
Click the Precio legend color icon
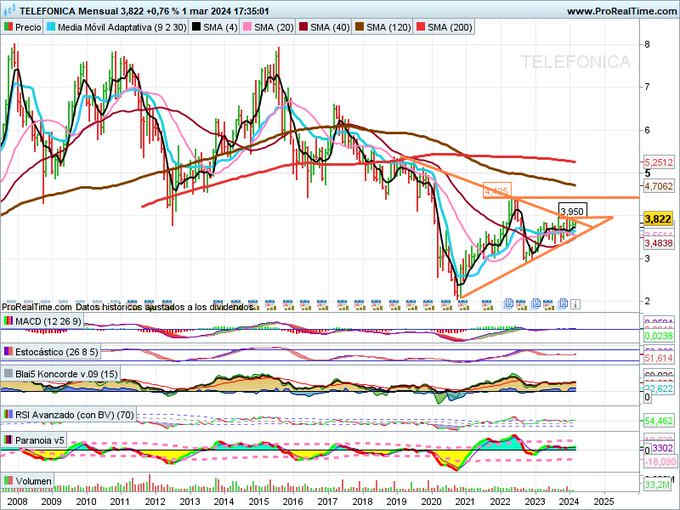[x=8, y=27]
